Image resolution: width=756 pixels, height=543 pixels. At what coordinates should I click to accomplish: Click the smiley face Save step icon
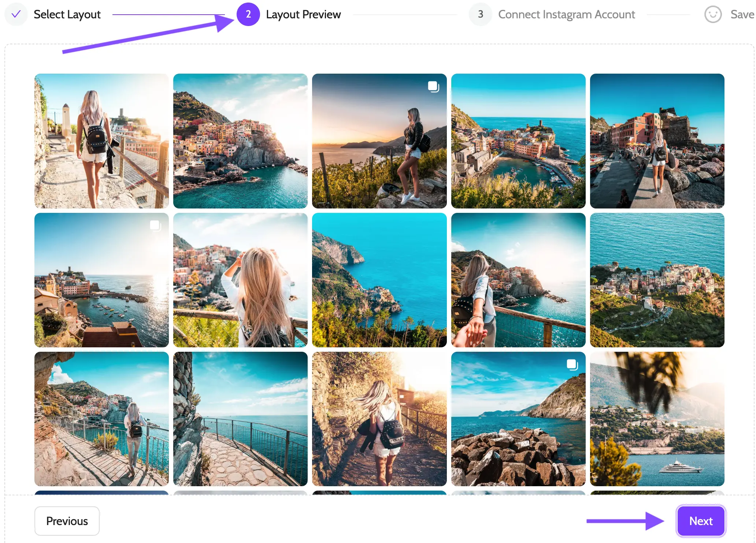pos(712,15)
